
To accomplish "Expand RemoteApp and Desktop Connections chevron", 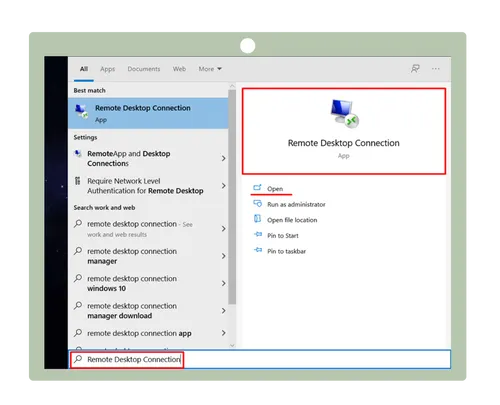I will click(x=223, y=158).
